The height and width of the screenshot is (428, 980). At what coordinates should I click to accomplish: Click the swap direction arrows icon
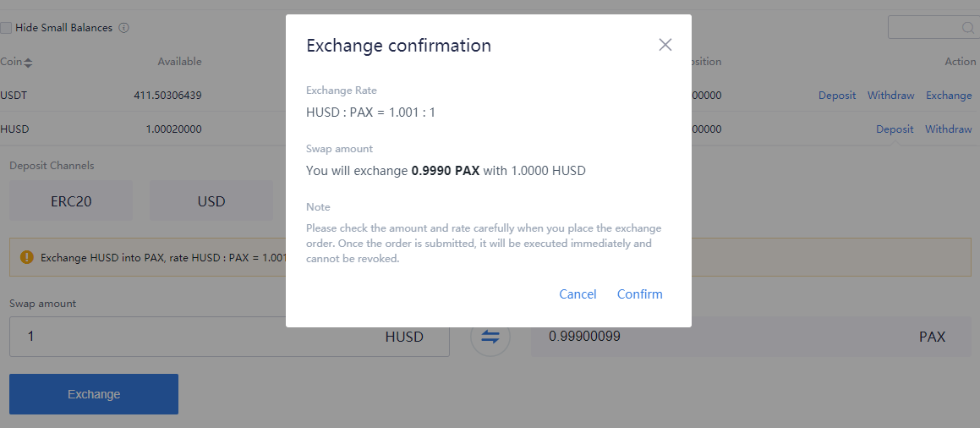point(490,337)
